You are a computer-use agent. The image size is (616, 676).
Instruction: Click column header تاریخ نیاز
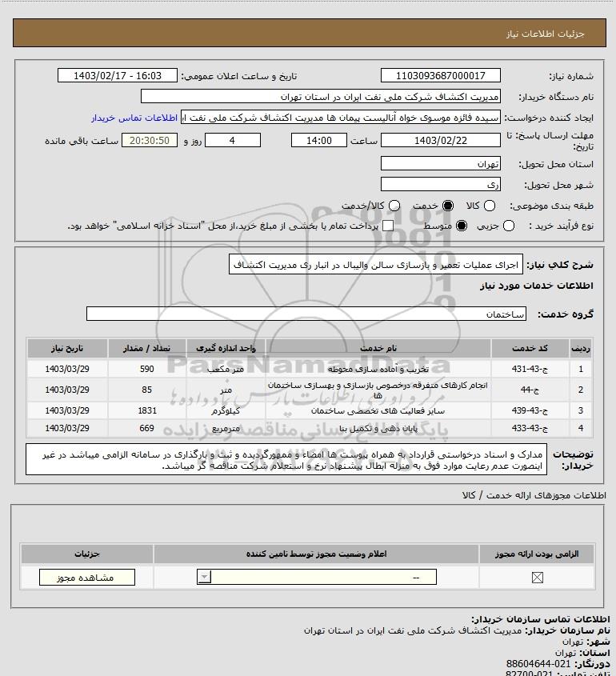[67, 348]
